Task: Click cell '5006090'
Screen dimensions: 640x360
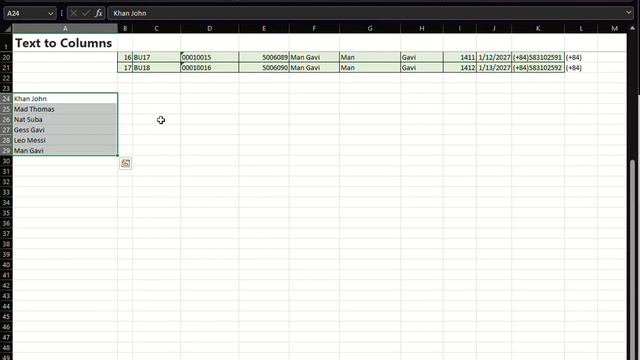Action: coord(264,67)
